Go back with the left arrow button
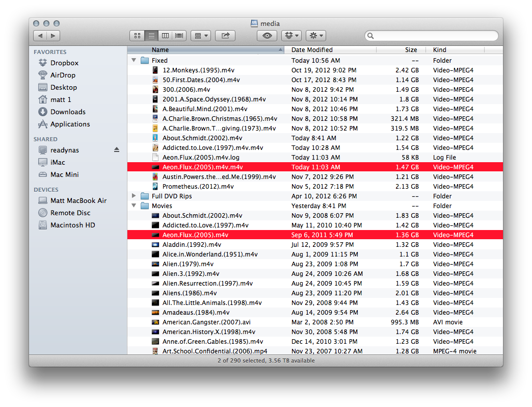The image size is (532, 407). [x=40, y=36]
